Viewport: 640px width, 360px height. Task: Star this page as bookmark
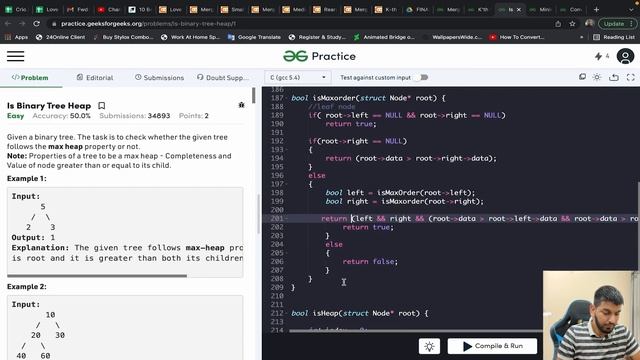(572, 24)
